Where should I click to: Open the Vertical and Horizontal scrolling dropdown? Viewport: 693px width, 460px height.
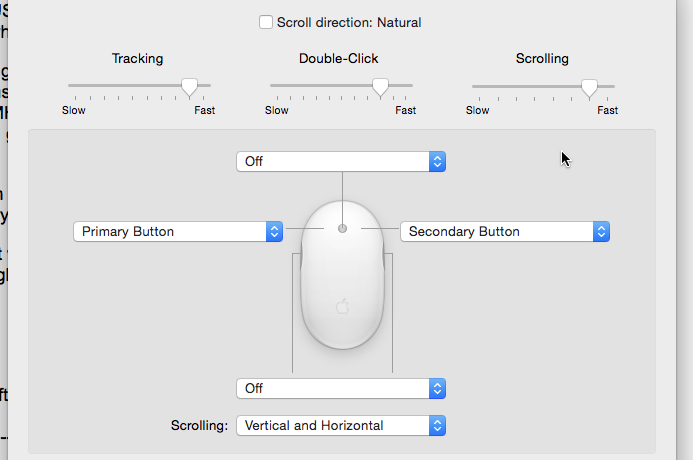[341, 426]
